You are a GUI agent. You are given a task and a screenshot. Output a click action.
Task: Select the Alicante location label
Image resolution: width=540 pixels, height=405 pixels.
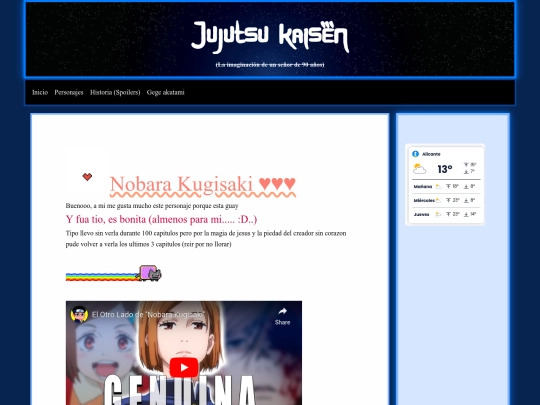[x=431, y=154]
